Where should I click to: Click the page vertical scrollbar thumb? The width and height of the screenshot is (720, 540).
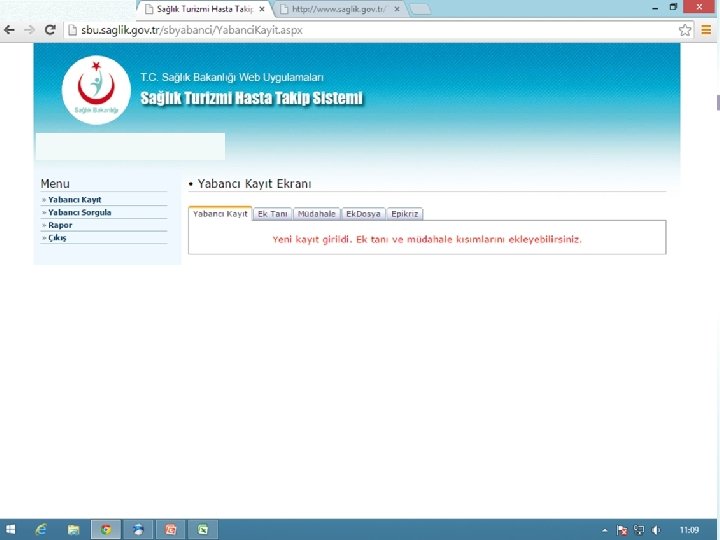[x=718, y=102]
